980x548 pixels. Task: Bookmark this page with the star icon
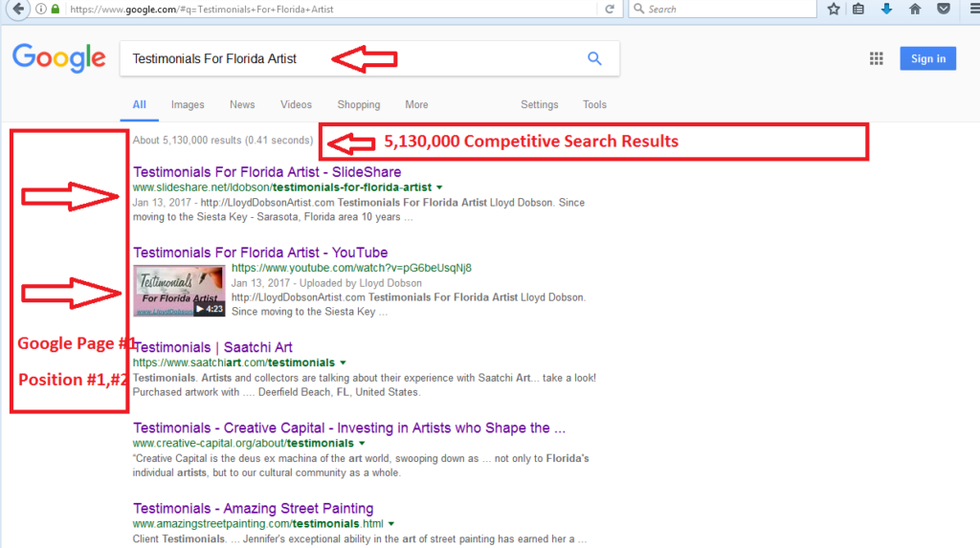[834, 10]
